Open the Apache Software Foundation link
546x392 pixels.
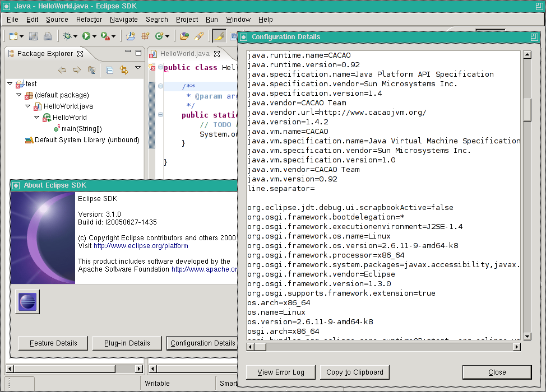tap(205, 269)
